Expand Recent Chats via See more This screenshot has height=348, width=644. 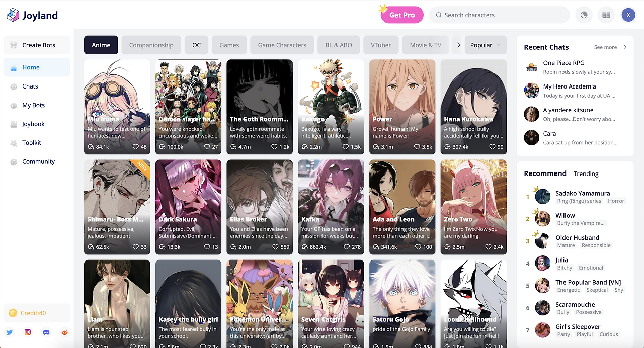point(610,47)
